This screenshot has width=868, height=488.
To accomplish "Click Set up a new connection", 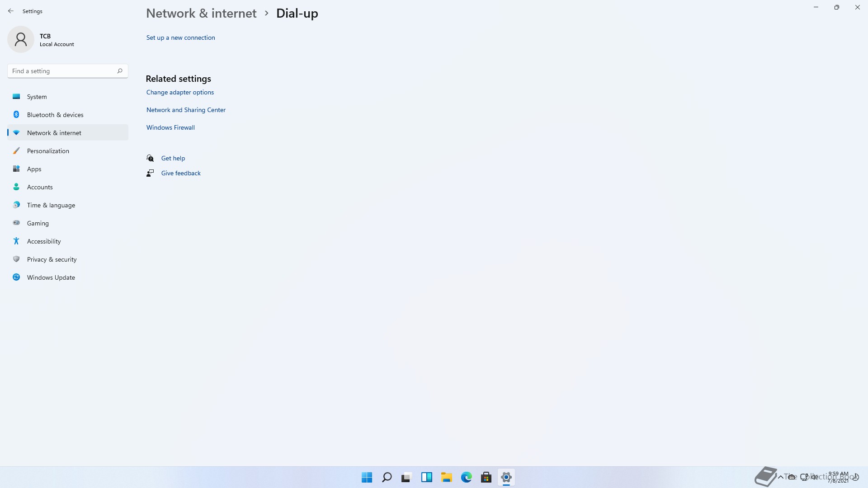I will click(180, 38).
